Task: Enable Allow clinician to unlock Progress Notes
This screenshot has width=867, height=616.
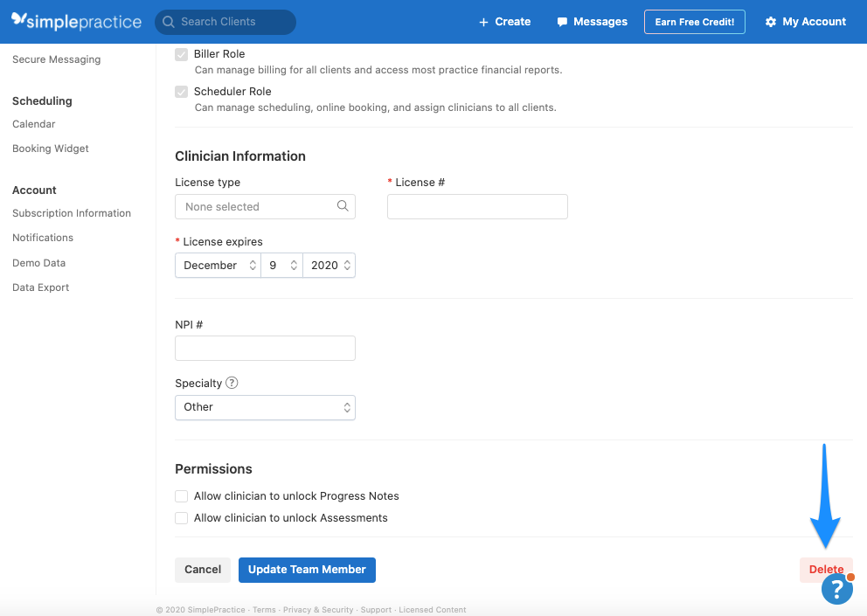Action: 181,495
